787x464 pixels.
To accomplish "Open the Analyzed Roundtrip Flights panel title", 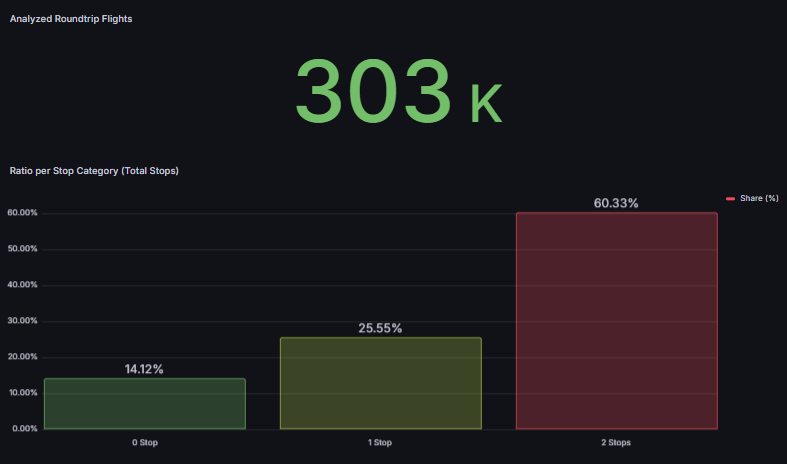I will 71,19.
